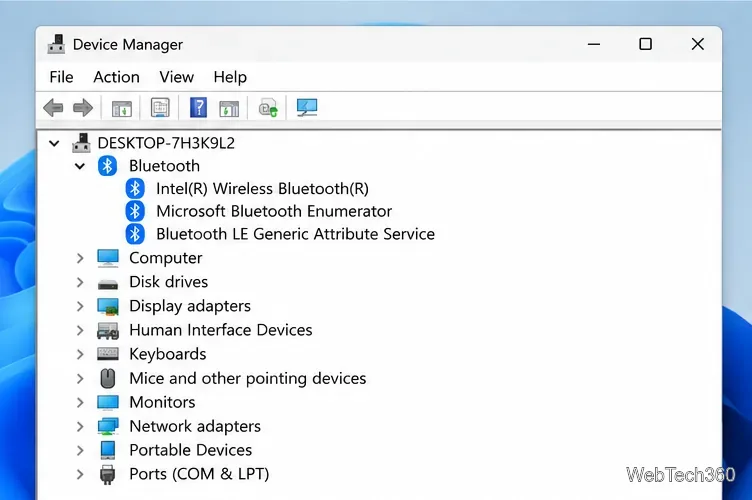The height and width of the screenshot is (500, 752).
Task: Click the Mice and pointing devices icon
Action: (108, 378)
